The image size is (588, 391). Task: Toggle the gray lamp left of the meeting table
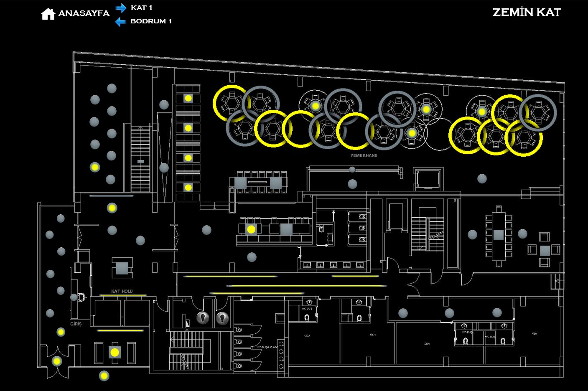(x=472, y=234)
